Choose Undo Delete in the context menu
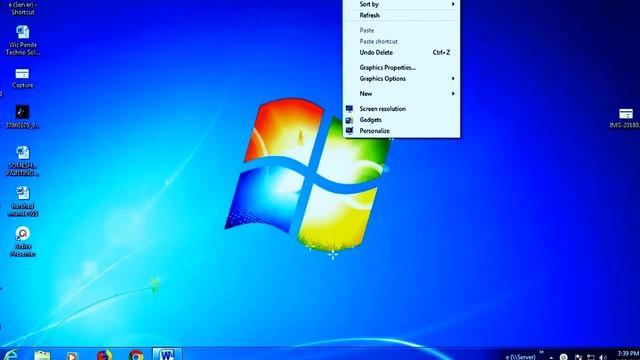 (x=401, y=52)
